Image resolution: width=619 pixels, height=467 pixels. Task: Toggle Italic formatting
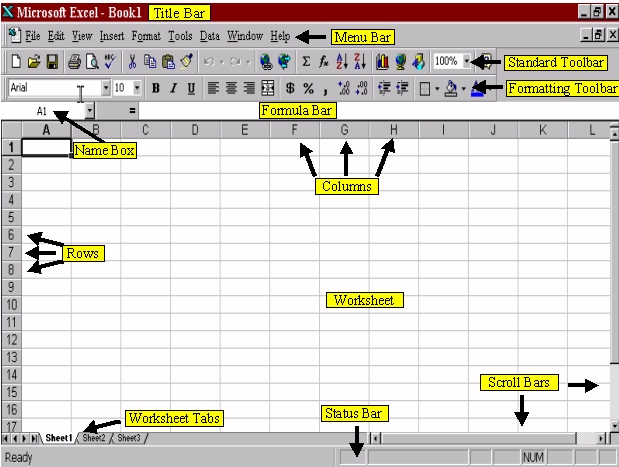pyautogui.click(x=173, y=88)
